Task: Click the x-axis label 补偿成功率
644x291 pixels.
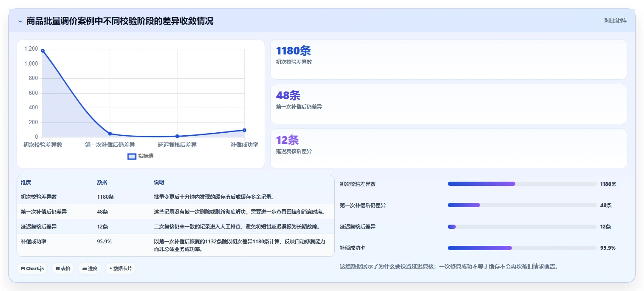Action: tap(244, 145)
